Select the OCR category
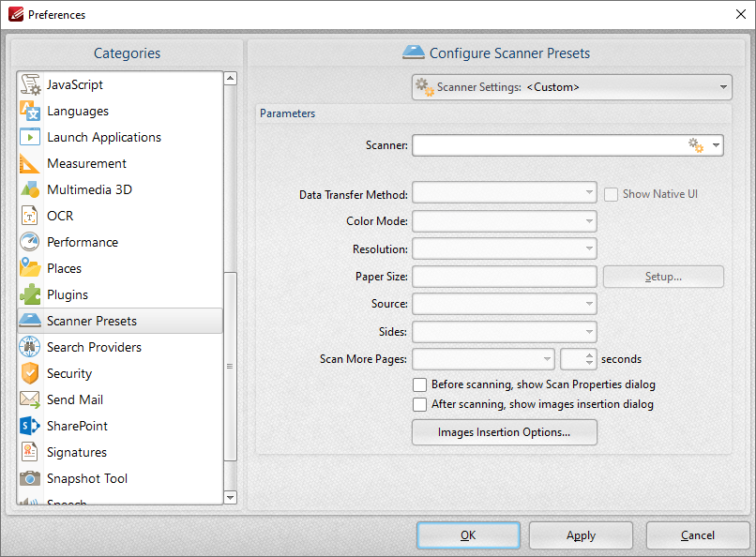Image resolution: width=756 pixels, height=557 pixels. point(120,216)
